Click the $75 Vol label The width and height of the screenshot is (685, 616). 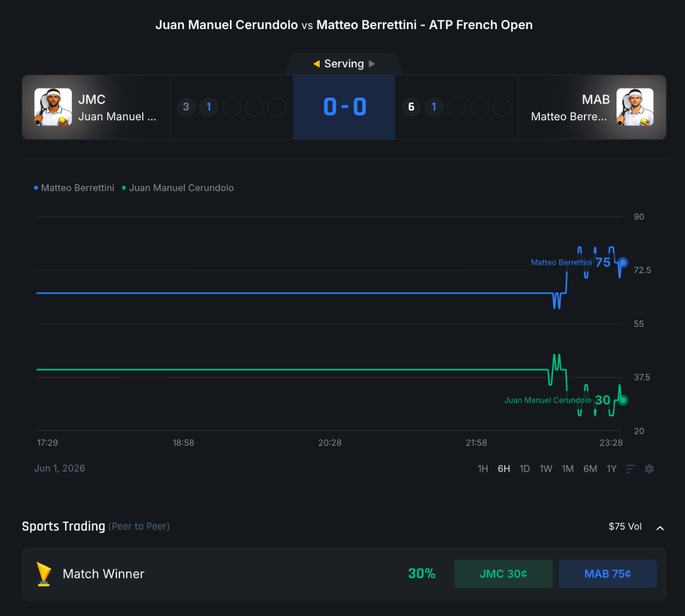tap(625, 526)
